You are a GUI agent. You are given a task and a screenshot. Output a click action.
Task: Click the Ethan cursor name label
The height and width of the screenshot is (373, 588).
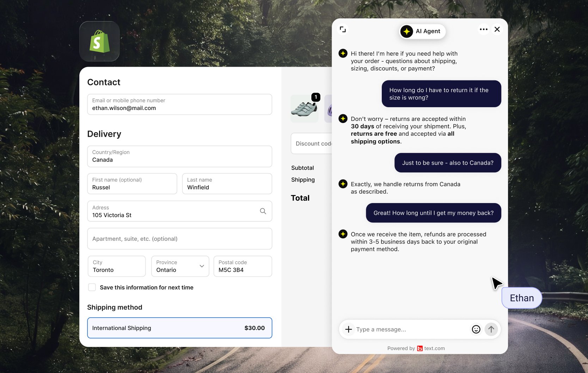point(522,298)
